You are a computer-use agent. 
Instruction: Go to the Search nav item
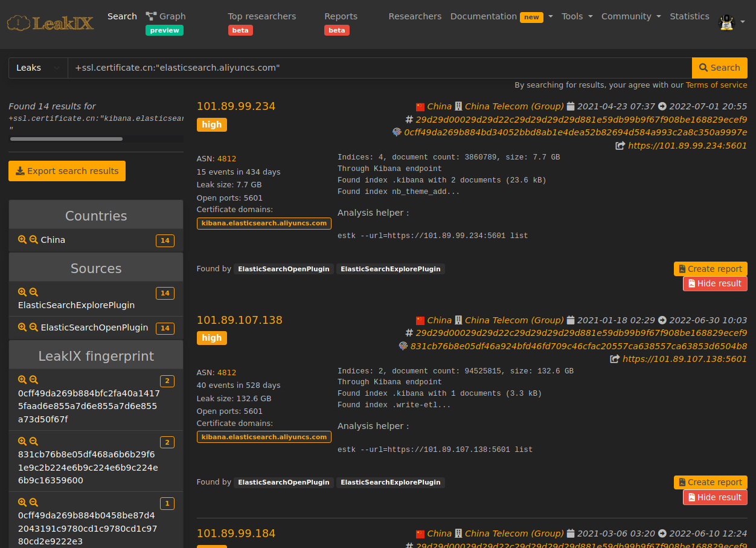point(122,16)
